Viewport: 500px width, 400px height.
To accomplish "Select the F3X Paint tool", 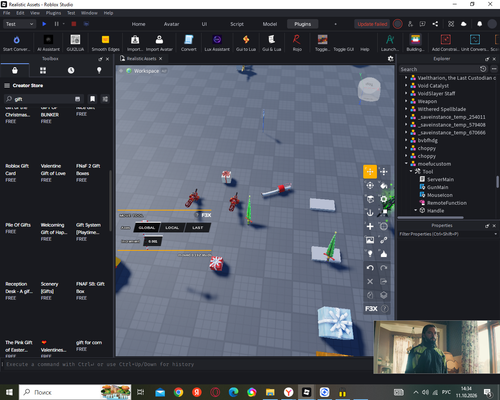I will click(x=384, y=185).
